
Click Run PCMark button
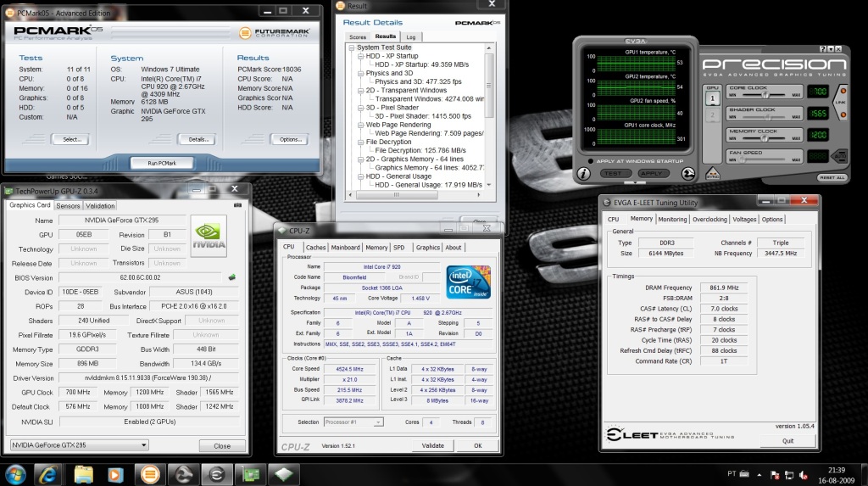point(162,163)
